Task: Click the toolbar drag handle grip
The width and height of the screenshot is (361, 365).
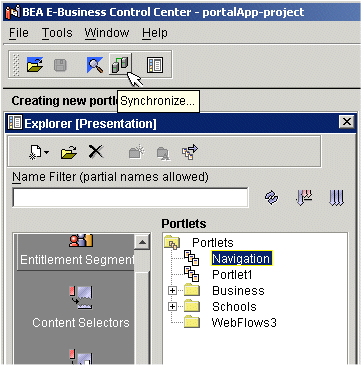Action: pyautogui.click(x=16, y=65)
